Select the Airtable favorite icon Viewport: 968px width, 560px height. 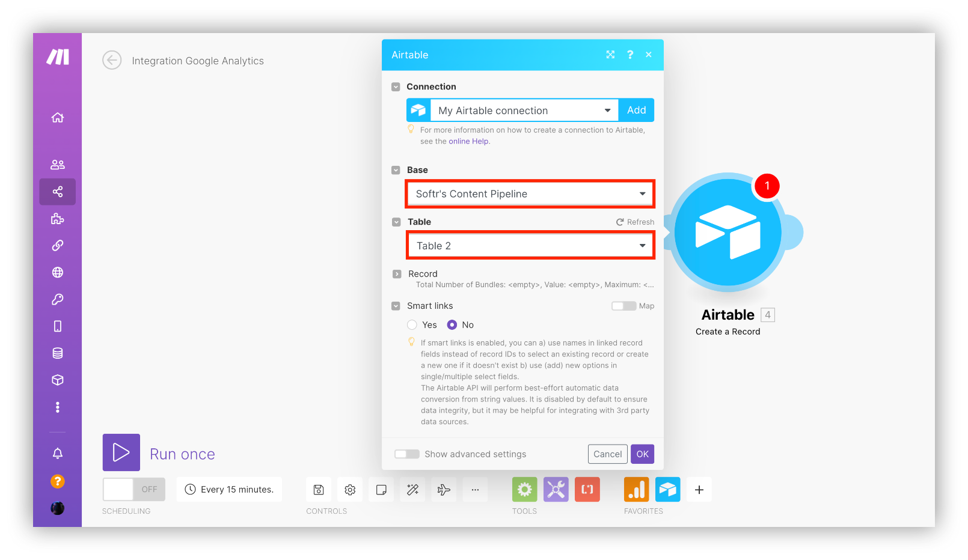pyautogui.click(x=668, y=490)
